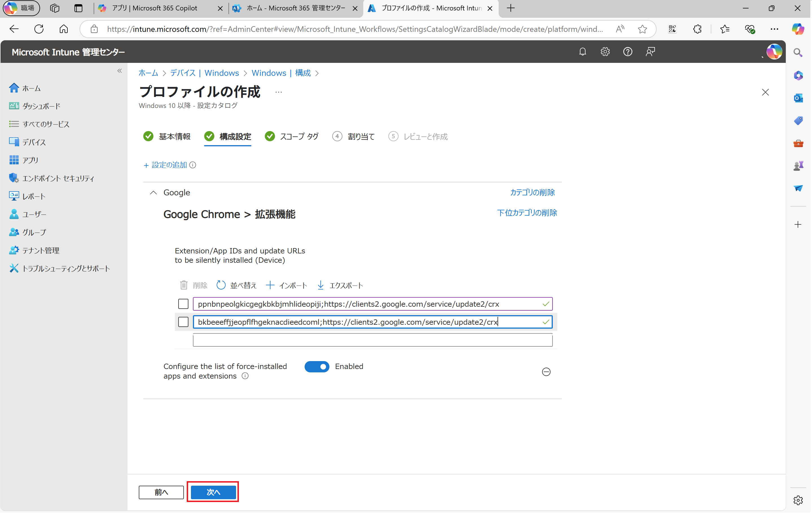Open the help question mark icon
The height and width of the screenshot is (515, 812).
(x=628, y=52)
